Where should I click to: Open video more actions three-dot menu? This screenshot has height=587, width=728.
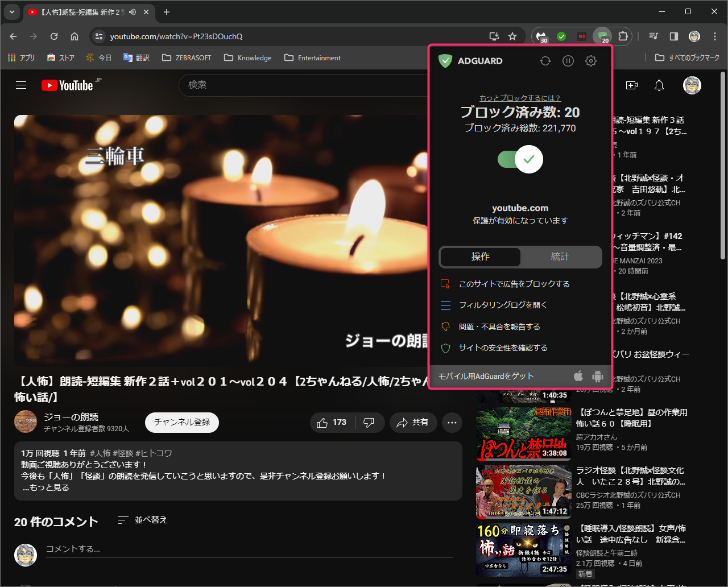tap(452, 422)
